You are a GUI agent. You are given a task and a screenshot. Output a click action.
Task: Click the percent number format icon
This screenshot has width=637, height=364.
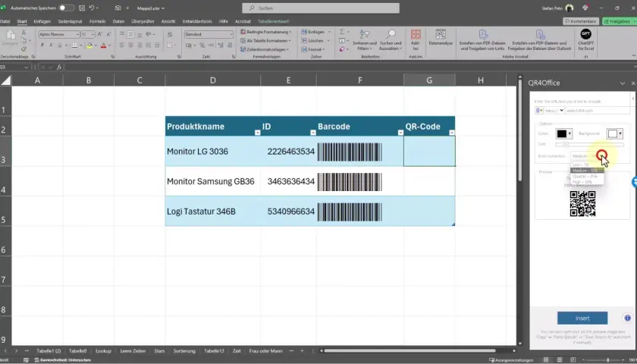point(202,45)
